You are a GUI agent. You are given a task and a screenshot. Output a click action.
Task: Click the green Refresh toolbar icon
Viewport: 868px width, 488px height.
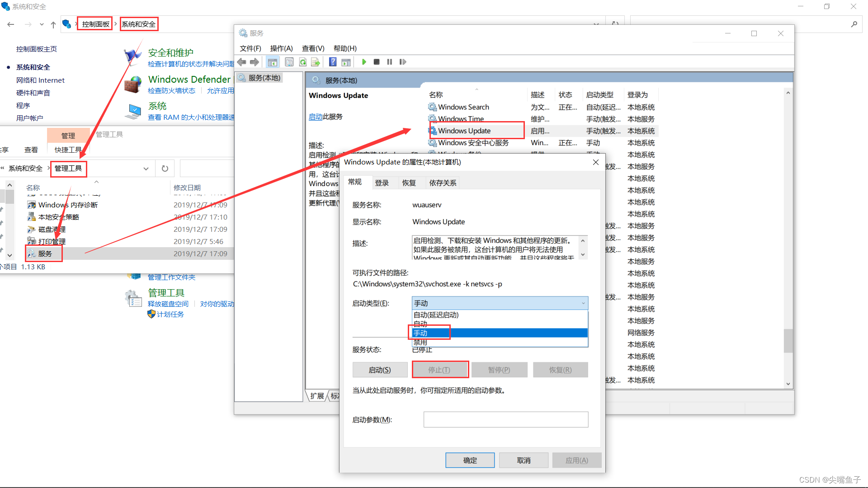point(303,62)
